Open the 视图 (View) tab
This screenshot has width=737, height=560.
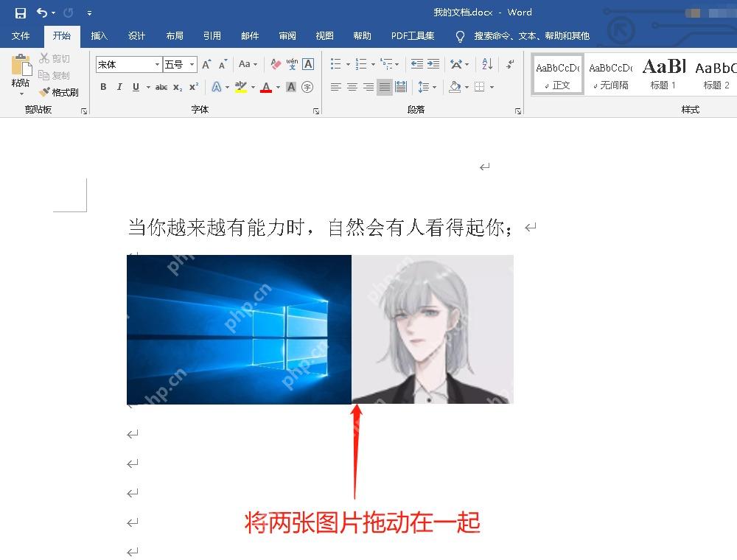[325, 35]
